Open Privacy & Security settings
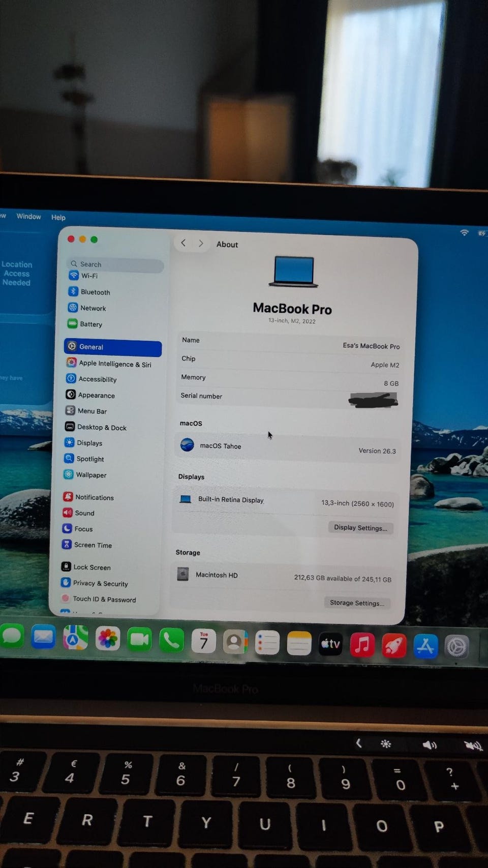 [94, 583]
